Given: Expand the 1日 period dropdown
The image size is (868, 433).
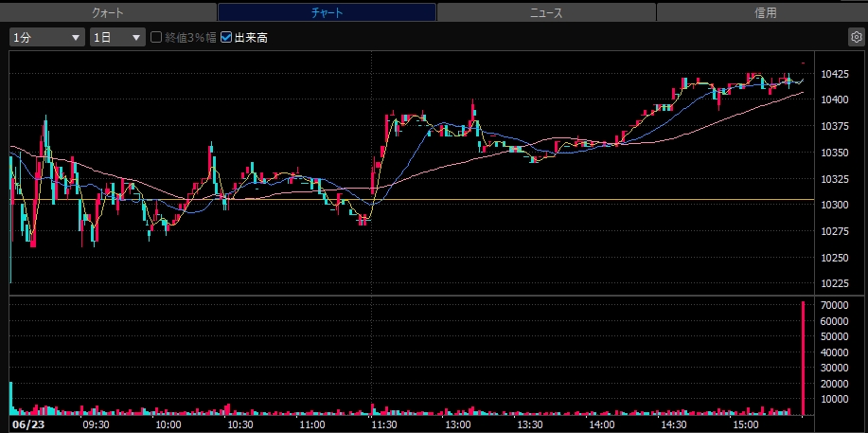Looking at the screenshot, I should pos(117,38).
